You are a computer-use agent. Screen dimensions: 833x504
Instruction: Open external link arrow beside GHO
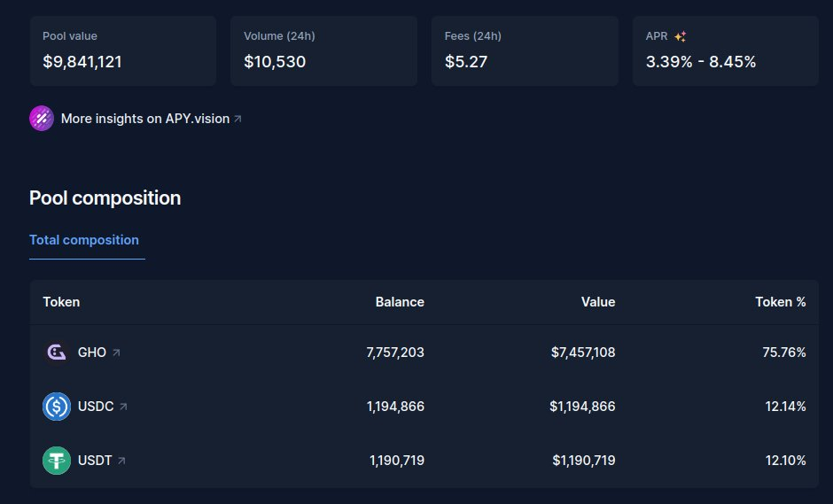[116, 353]
